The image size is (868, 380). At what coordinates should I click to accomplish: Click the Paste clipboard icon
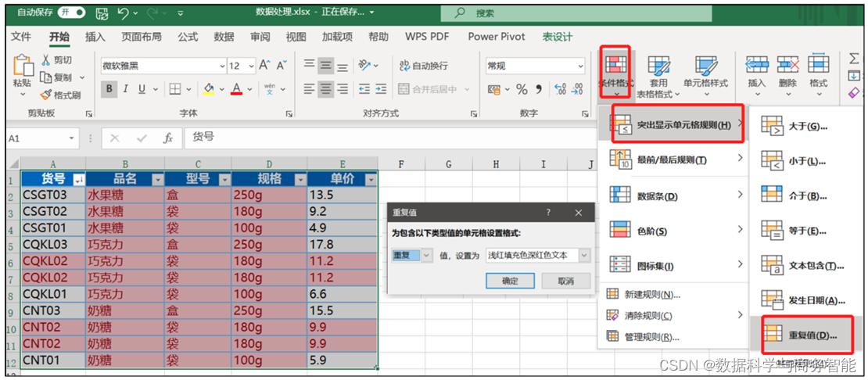click(22, 66)
